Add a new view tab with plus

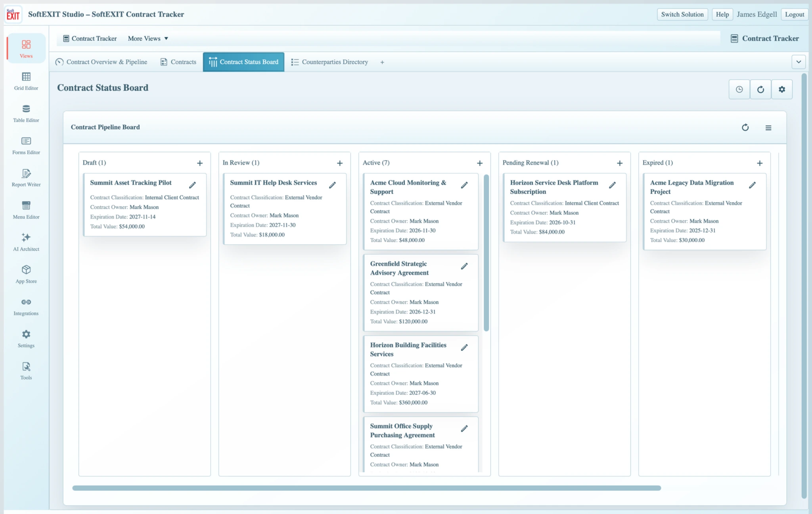coord(382,62)
